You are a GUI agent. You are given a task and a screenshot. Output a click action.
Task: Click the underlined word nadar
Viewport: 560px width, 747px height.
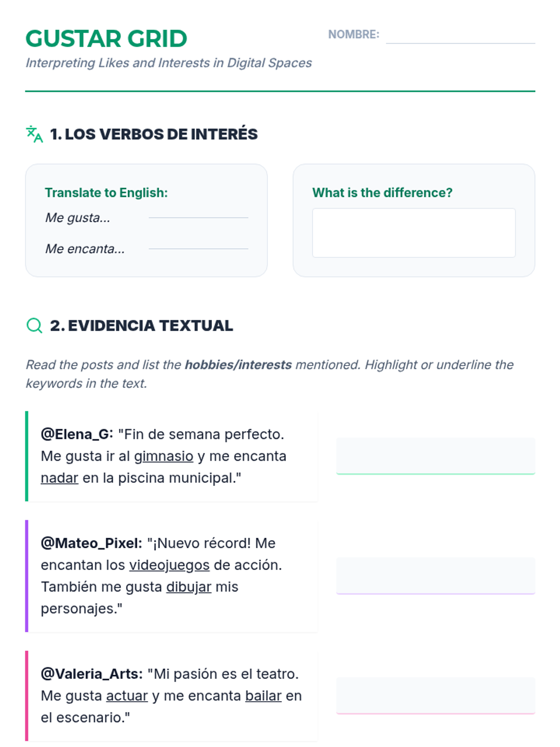pos(59,478)
